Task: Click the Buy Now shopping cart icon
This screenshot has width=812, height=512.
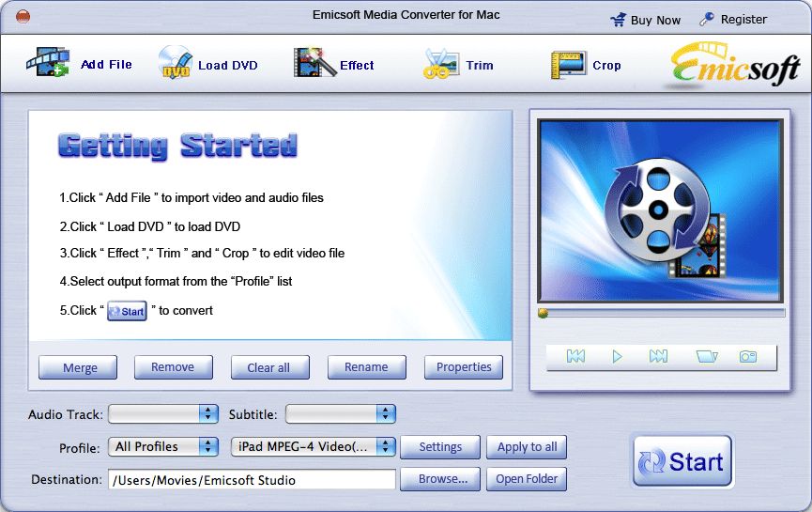Action: [x=618, y=20]
